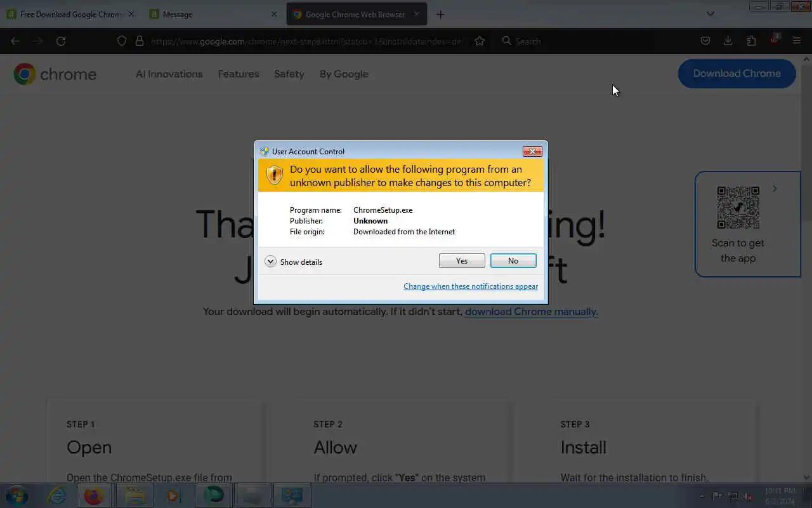The width and height of the screenshot is (812, 508).
Task: Click the URL address field
Action: 307,41
